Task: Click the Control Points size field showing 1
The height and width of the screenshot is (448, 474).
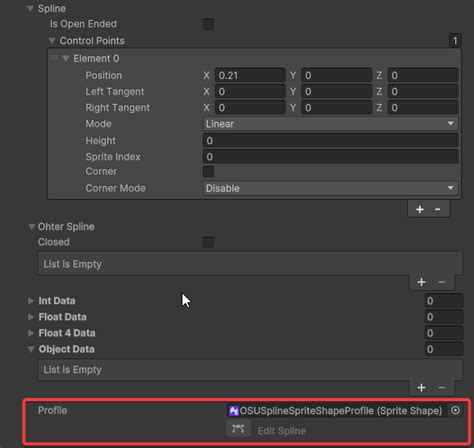Action: [455, 41]
